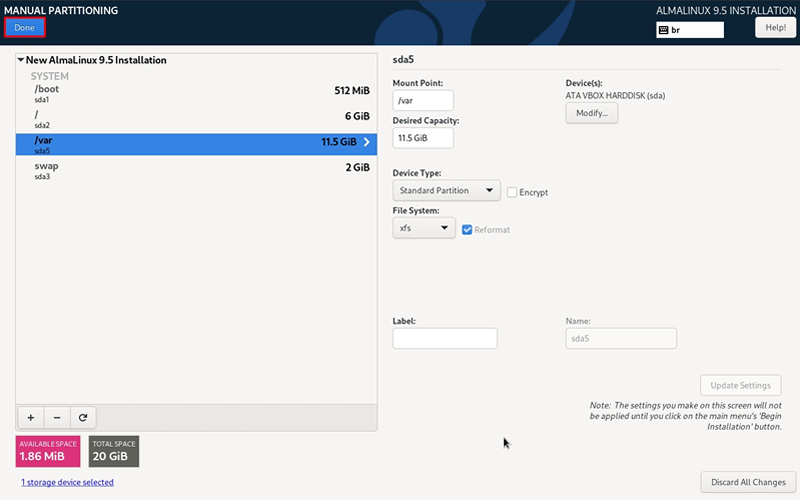Click the SYSTEM group heading
The width and height of the screenshot is (800, 500).
click(x=49, y=76)
